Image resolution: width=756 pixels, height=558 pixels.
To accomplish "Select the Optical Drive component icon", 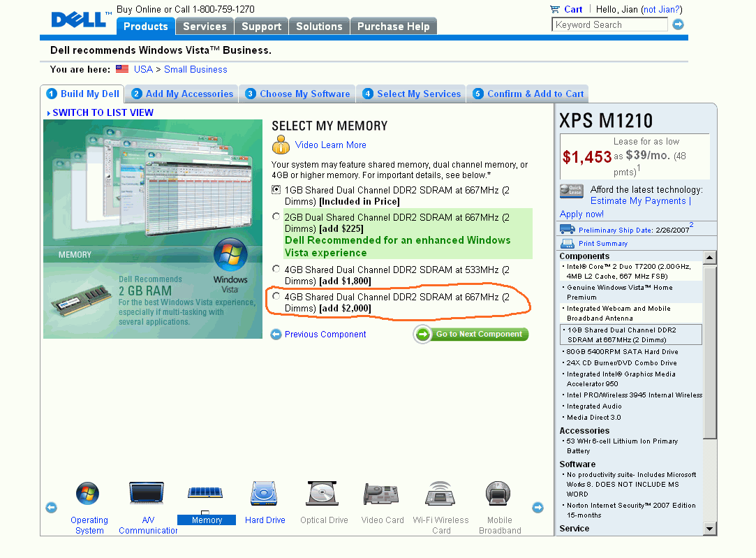I will pyautogui.click(x=322, y=493).
